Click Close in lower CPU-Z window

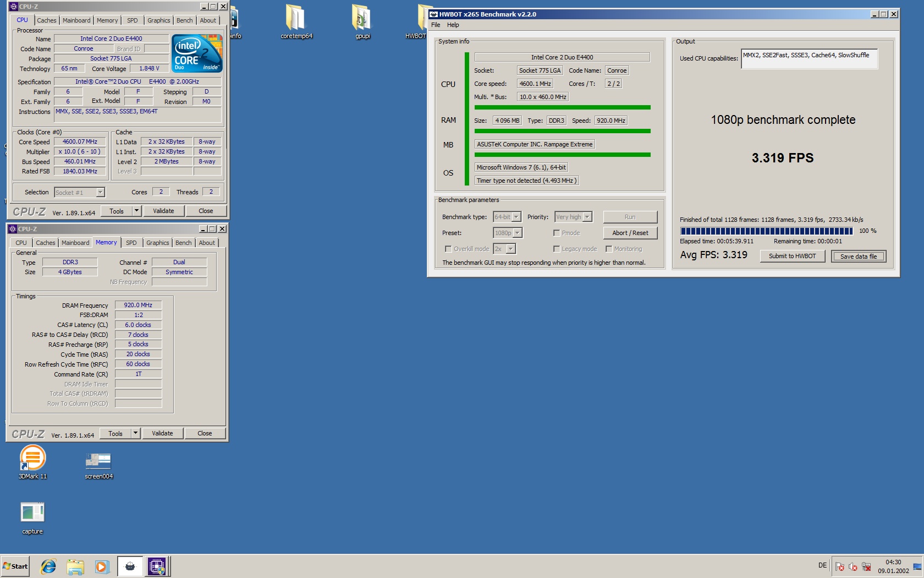pyautogui.click(x=205, y=433)
